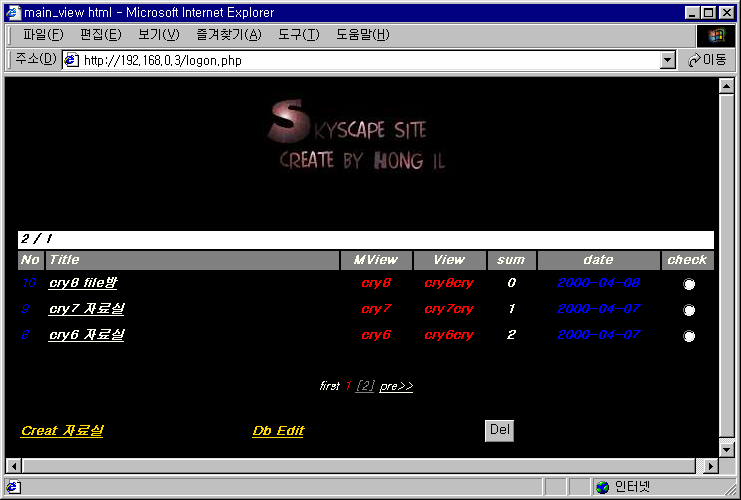Viewport: 741px width, 500px height.
Task: Click the View column header
Action: [x=449, y=260]
